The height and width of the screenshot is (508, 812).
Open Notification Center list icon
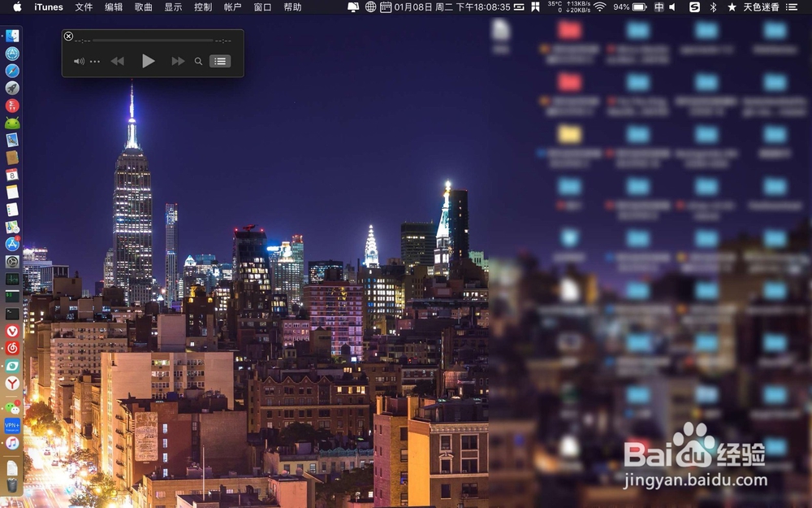coord(791,7)
